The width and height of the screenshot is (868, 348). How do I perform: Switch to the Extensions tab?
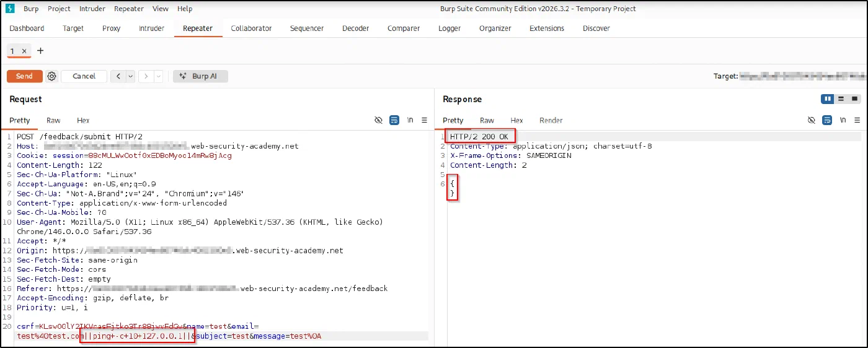(x=547, y=28)
